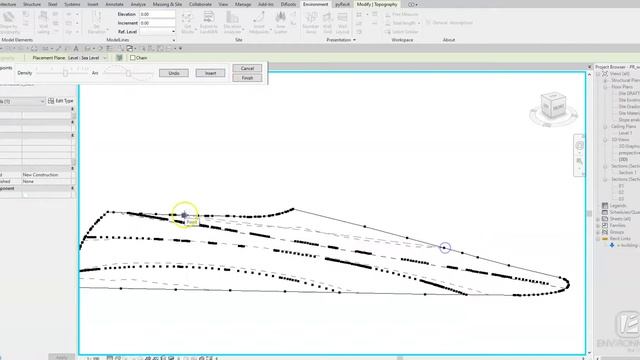Click the Site Mass Analysis icon
Viewport: 640px width, 360px height.
(x=233, y=22)
